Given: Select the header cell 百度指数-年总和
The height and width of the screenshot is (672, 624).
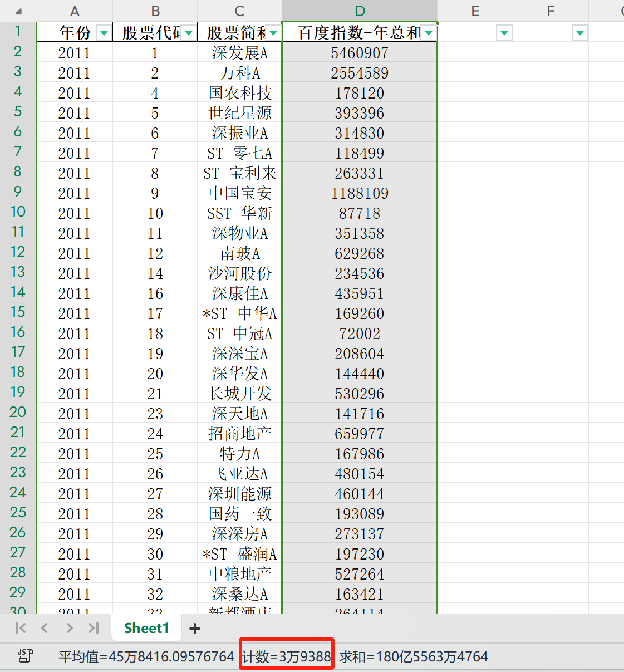Looking at the screenshot, I should [x=360, y=33].
